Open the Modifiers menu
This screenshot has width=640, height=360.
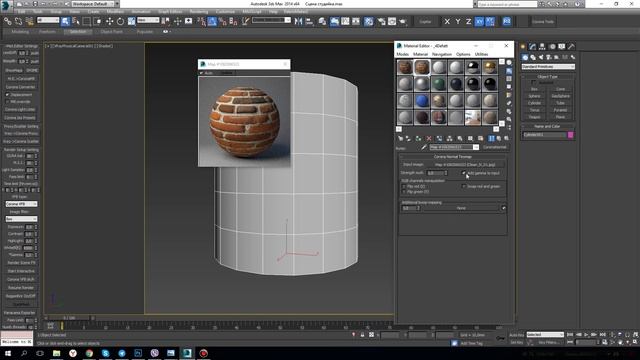point(115,12)
